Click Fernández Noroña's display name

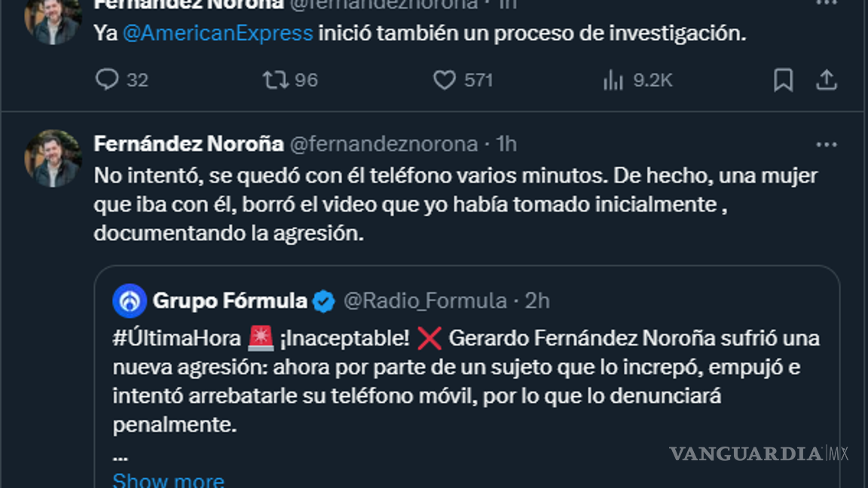coord(190,143)
